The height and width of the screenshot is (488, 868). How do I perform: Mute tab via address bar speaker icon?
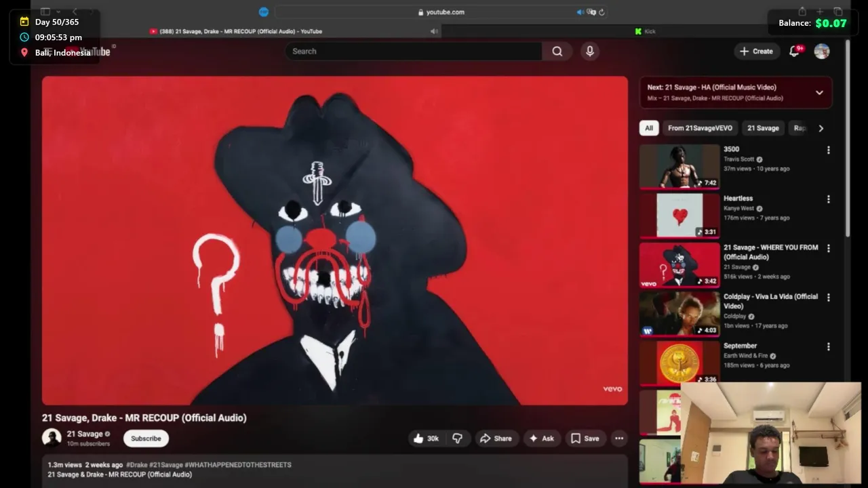point(580,12)
